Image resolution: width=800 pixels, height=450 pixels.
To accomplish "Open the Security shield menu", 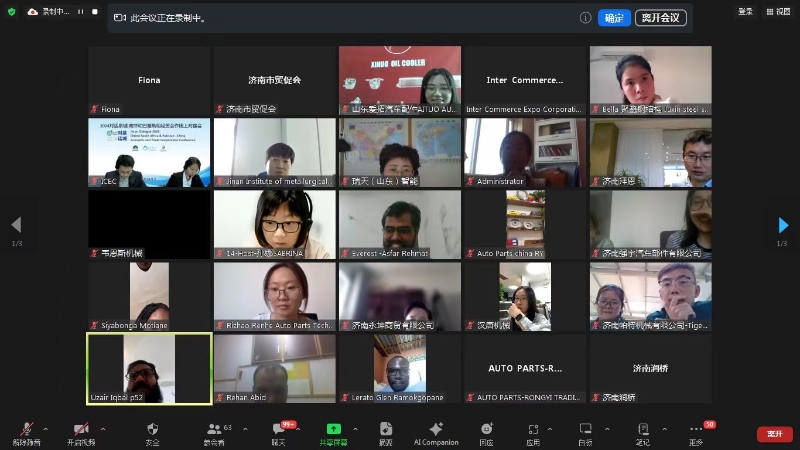I will [x=152, y=432].
